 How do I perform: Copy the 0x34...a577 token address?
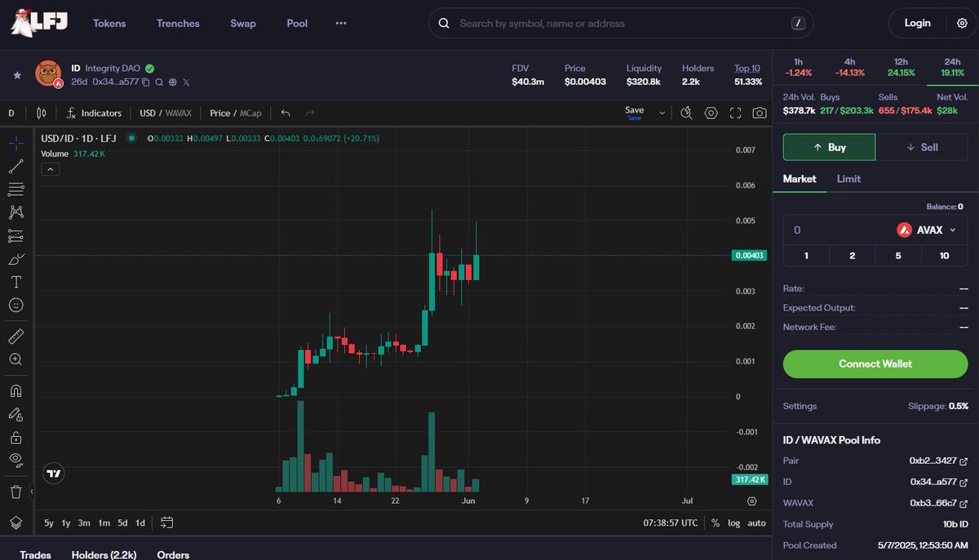(146, 82)
